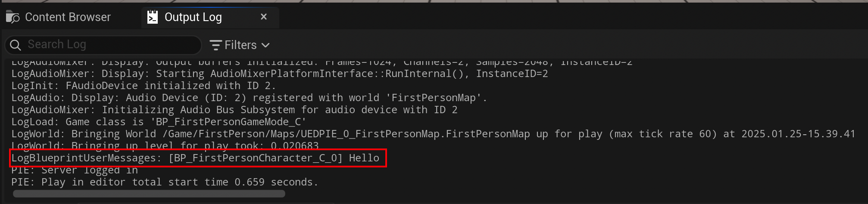The width and height of the screenshot is (868, 204).
Task: Click the Initializing Audio Bus Subsystem line
Action: click(x=234, y=110)
